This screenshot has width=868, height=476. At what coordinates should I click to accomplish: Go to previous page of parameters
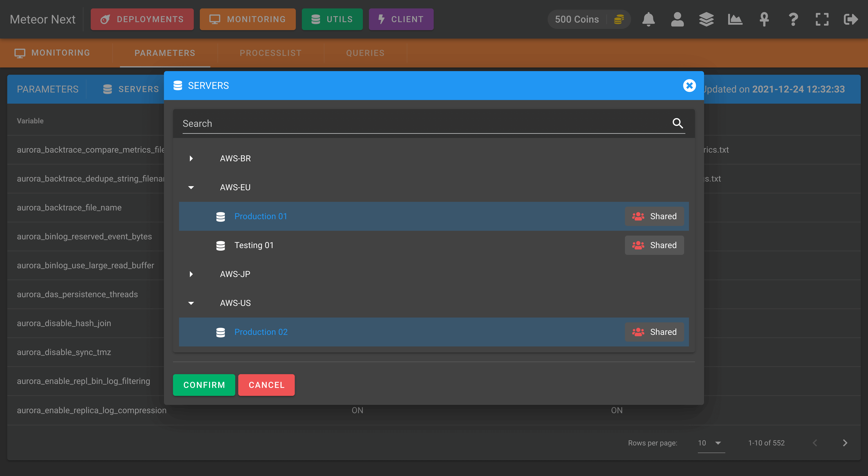coord(815,443)
